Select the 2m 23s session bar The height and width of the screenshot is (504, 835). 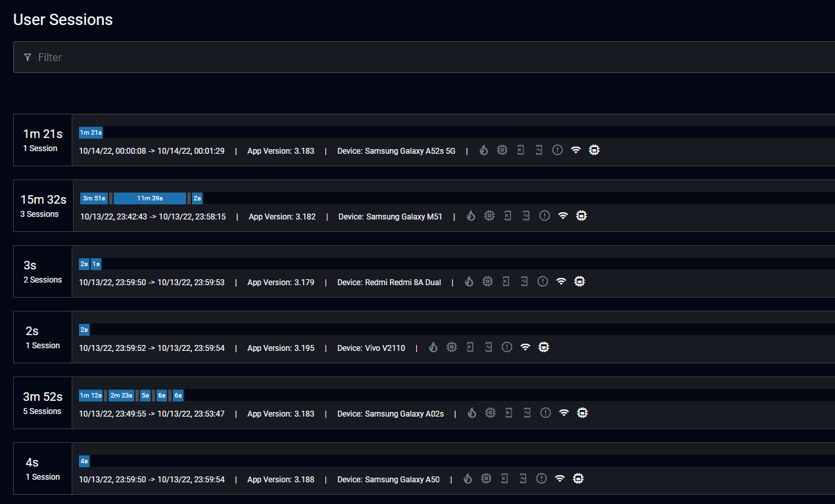pyautogui.click(x=122, y=396)
